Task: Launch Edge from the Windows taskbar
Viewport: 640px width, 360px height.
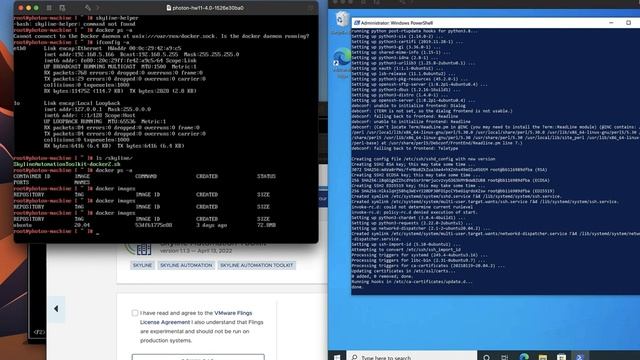Action: tap(524, 357)
